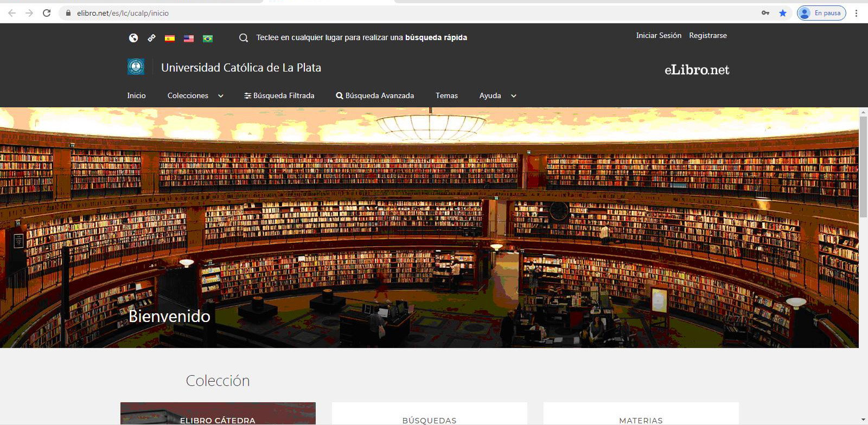This screenshot has height=425, width=868.
Task: Switch language with the Brazilian flag
Action: [208, 38]
